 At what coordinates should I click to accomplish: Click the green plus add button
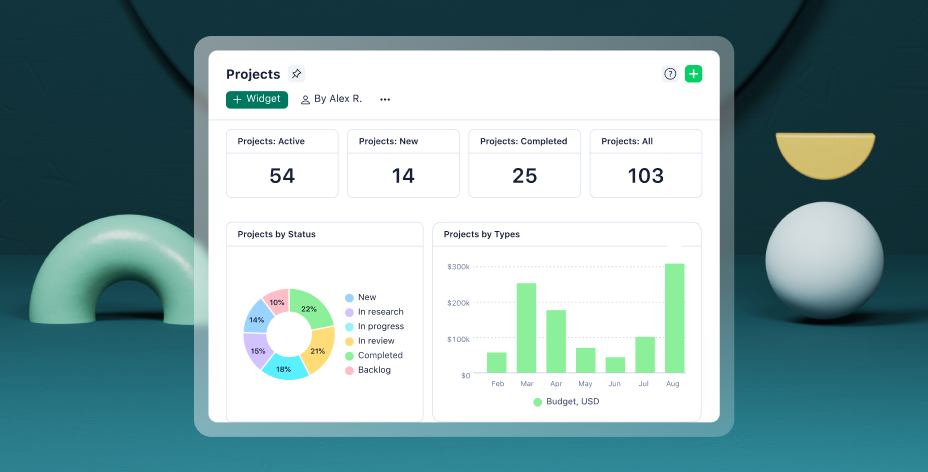(x=693, y=74)
